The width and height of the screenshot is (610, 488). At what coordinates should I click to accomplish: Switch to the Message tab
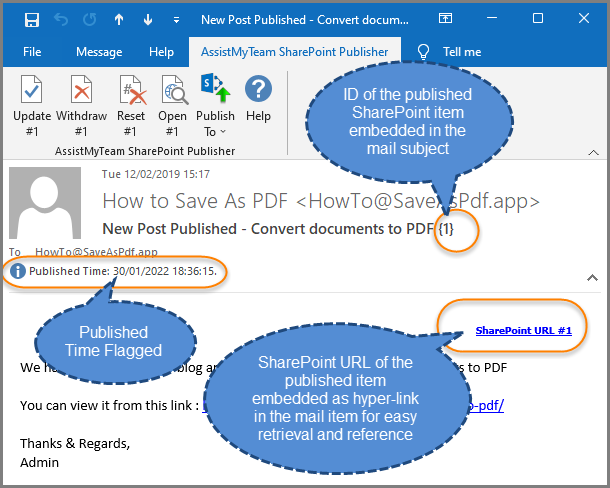(99, 52)
